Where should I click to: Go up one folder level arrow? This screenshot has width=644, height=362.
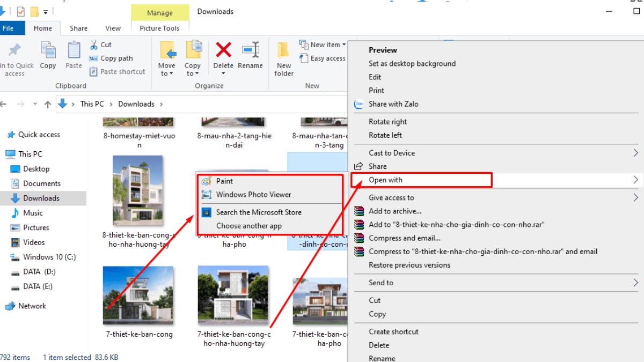[x=47, y=105]
